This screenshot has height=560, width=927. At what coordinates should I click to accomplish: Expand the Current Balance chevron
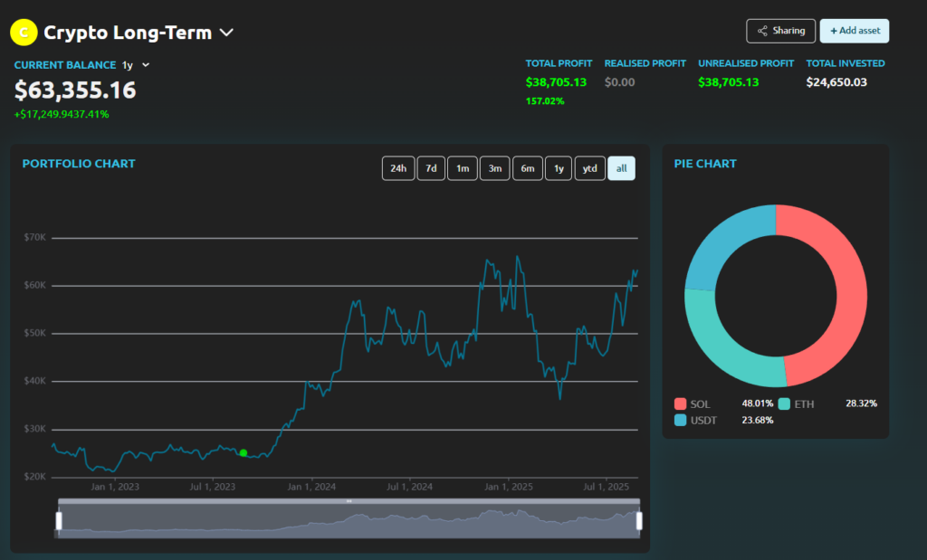click(x=145, y=64)
